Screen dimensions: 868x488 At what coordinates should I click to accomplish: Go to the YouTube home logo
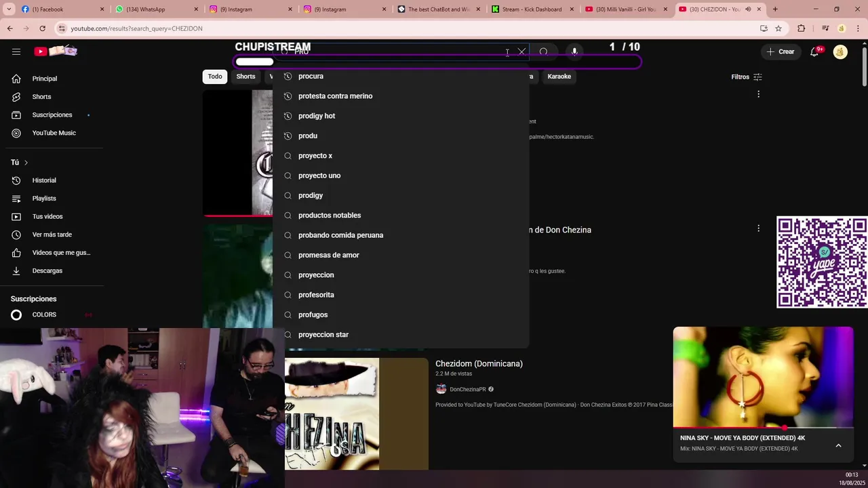click(56, 52)
